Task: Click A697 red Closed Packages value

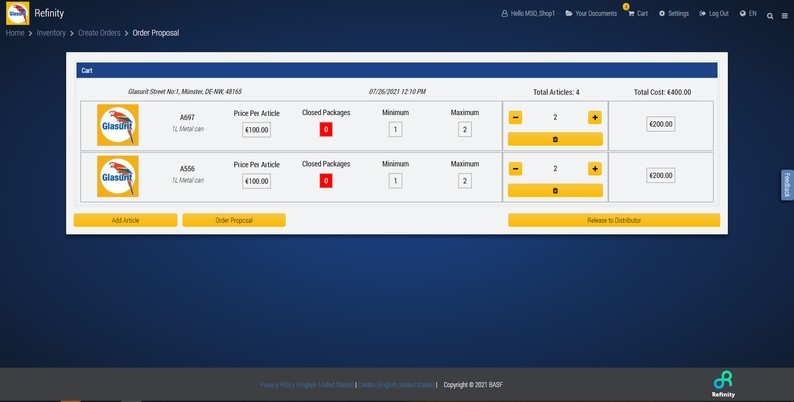Action: point(326,130)
